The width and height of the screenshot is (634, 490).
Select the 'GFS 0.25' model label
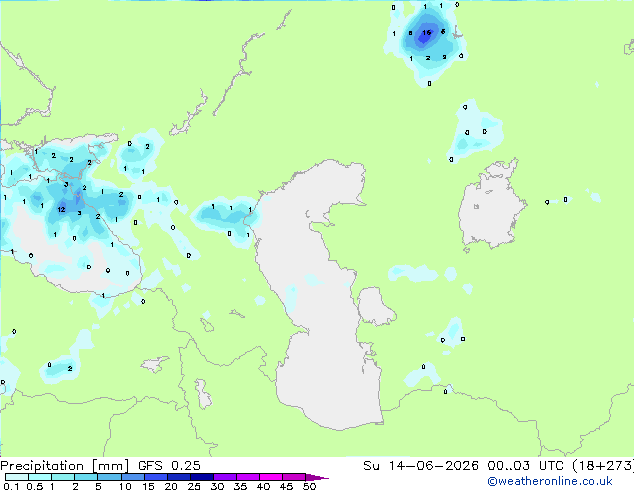(x=169, y=466)
